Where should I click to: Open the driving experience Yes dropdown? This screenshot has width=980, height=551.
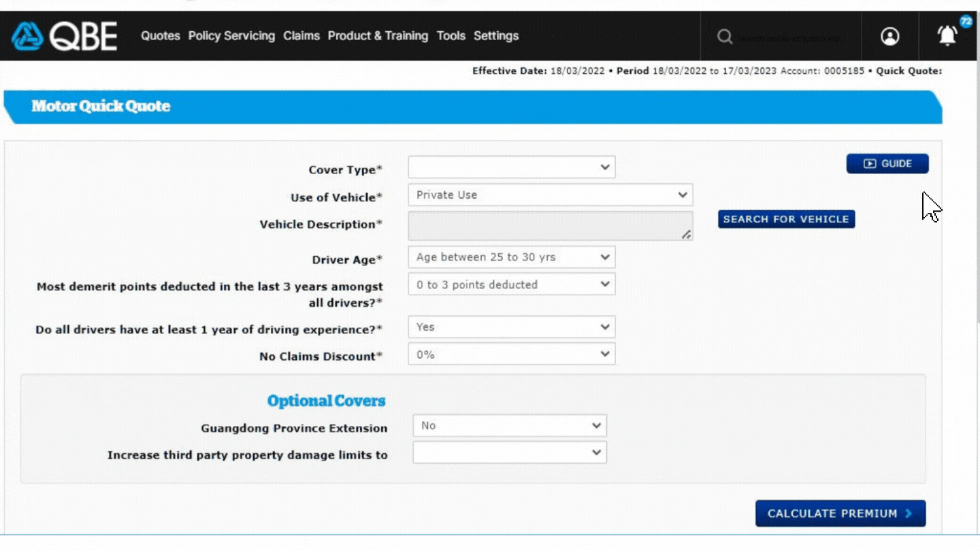click(512, 327)
